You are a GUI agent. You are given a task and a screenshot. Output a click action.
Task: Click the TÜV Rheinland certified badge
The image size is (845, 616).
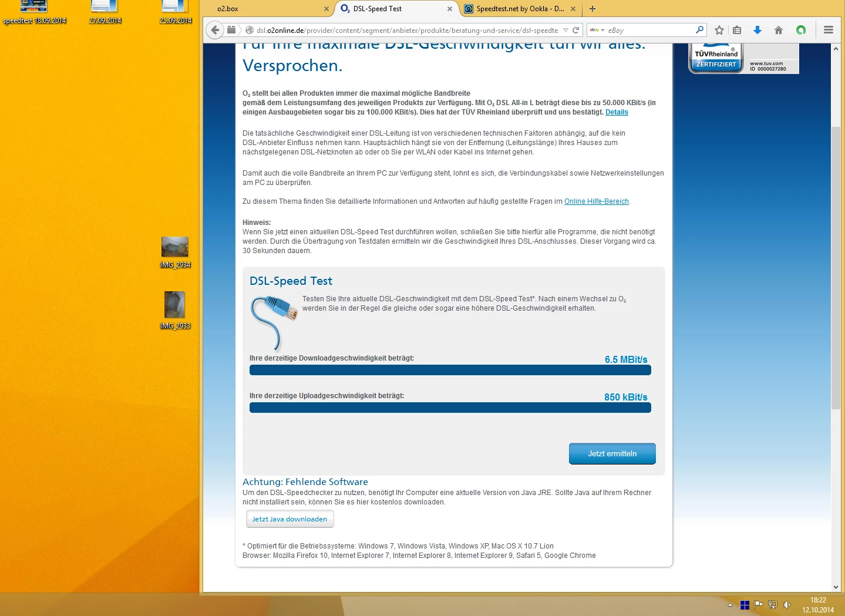coord(743,58)
